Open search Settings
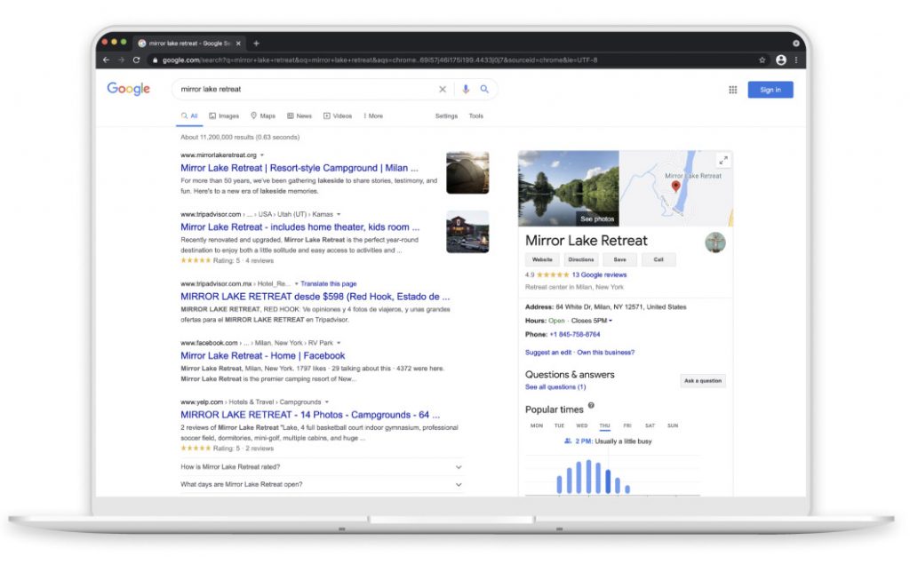 [446, 116]
